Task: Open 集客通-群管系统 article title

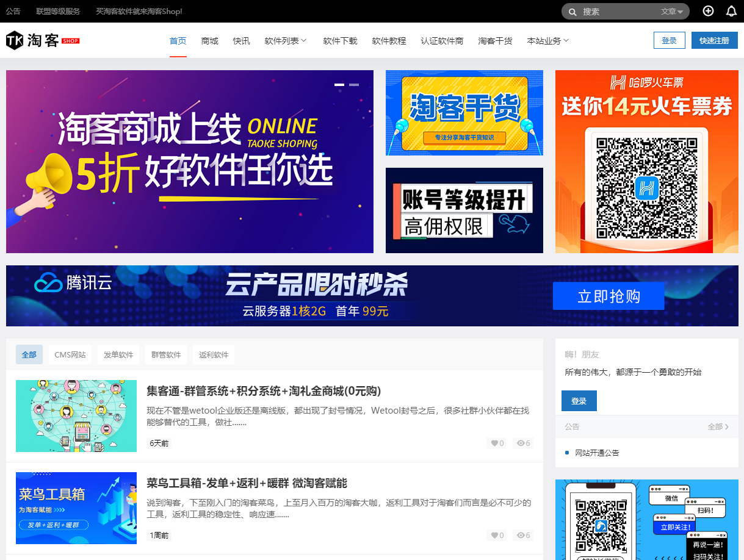Action: point(264,391)
